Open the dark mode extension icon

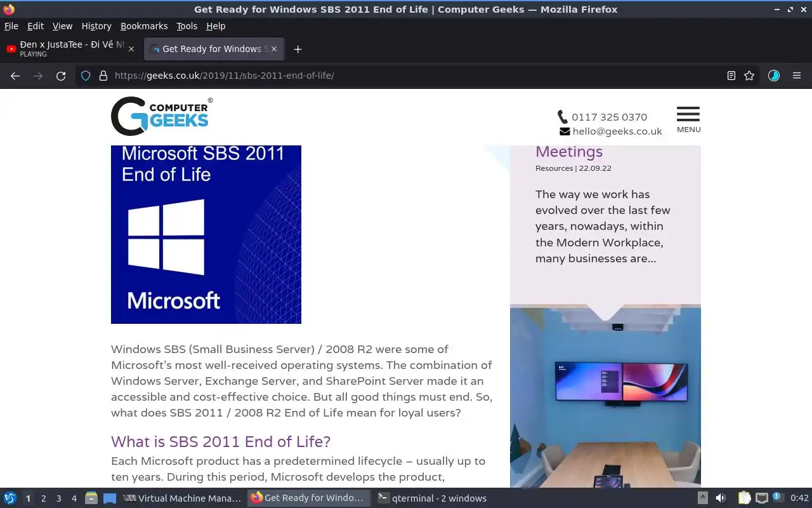point(774,76)
